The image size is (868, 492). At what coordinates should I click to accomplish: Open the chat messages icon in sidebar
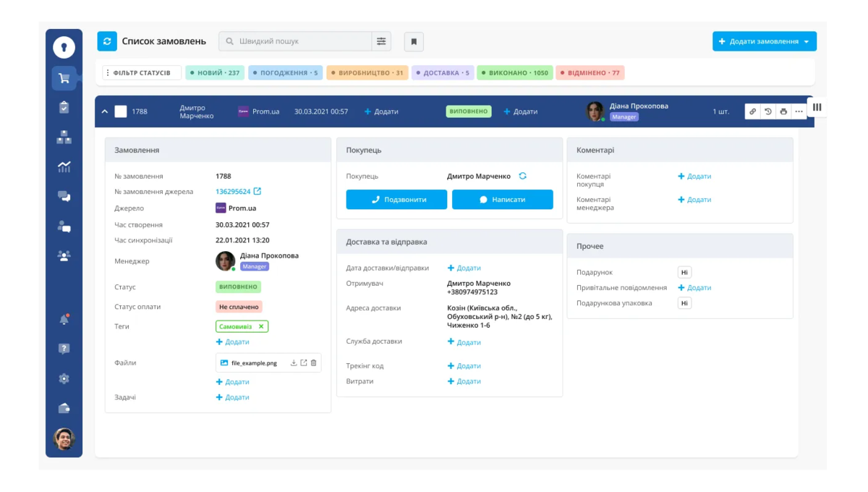64,196
